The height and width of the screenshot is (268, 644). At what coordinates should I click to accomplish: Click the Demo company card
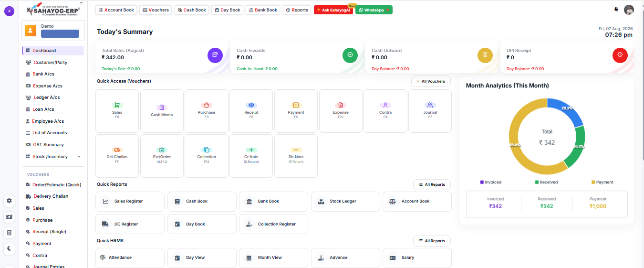click(x=53, y=31)
